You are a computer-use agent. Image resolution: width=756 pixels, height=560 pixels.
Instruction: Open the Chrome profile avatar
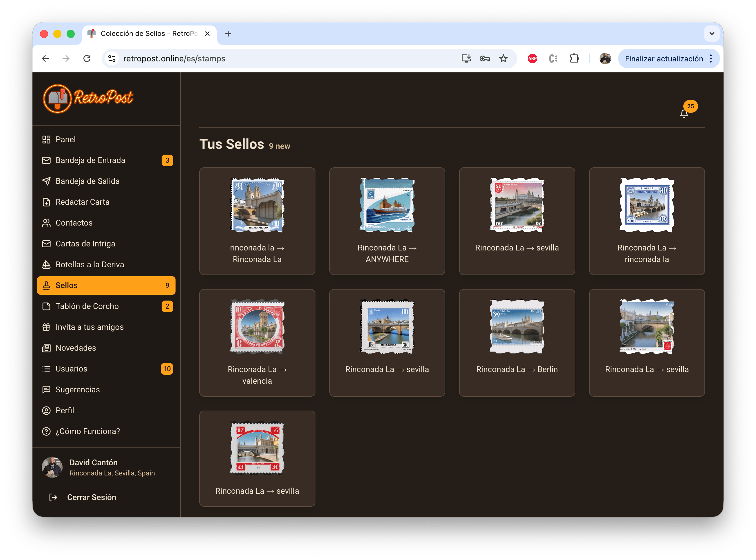[605, 59]
